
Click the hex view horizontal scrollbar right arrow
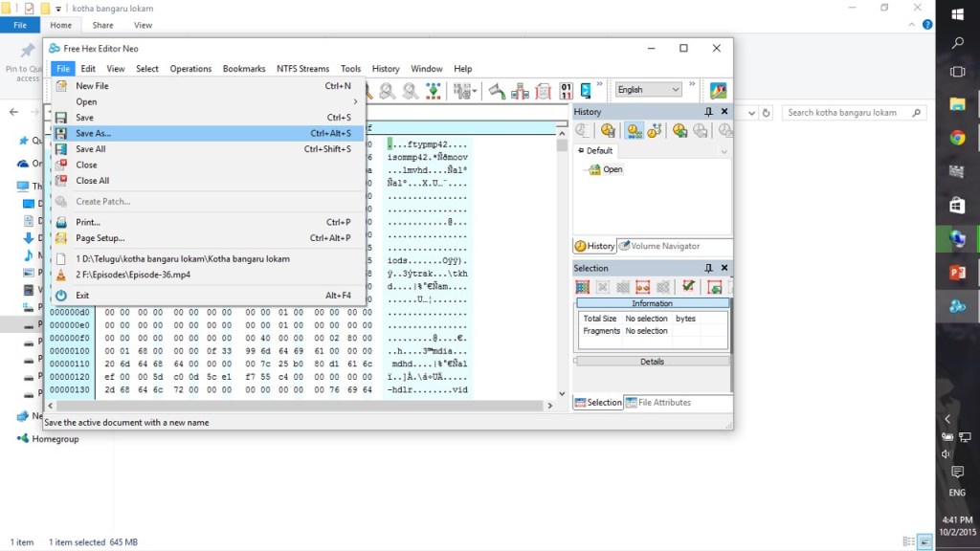coord(550,406)
